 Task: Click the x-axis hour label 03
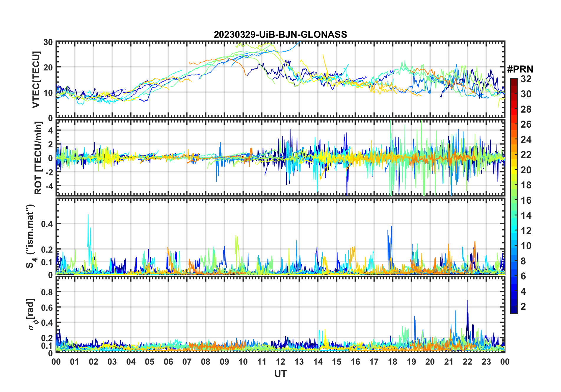112,362
